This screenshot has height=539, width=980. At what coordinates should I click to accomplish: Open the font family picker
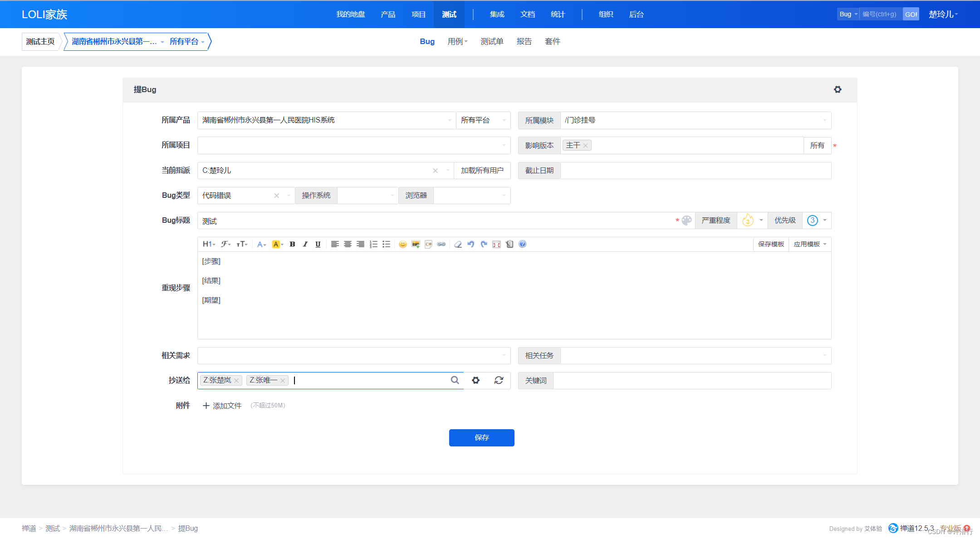click(226, 244)
